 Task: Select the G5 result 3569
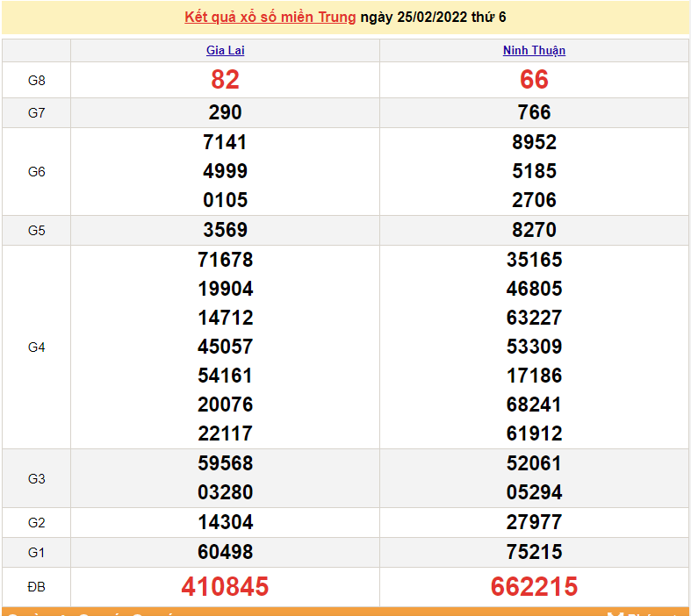[x=225, y=230]
